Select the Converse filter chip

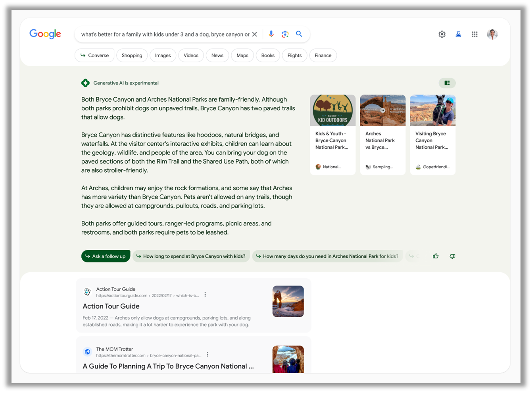click(94, 55)
